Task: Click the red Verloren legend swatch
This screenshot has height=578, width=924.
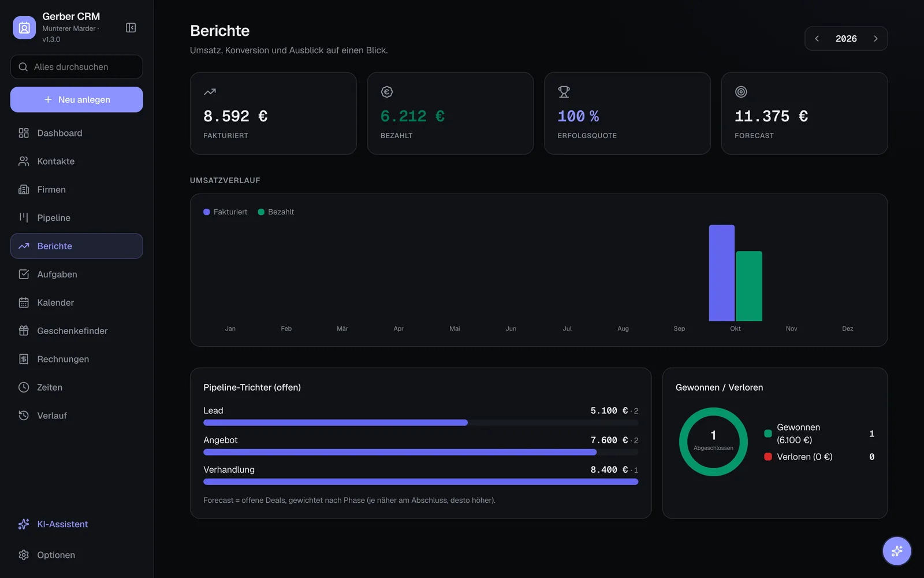Action: pos(768,457)
